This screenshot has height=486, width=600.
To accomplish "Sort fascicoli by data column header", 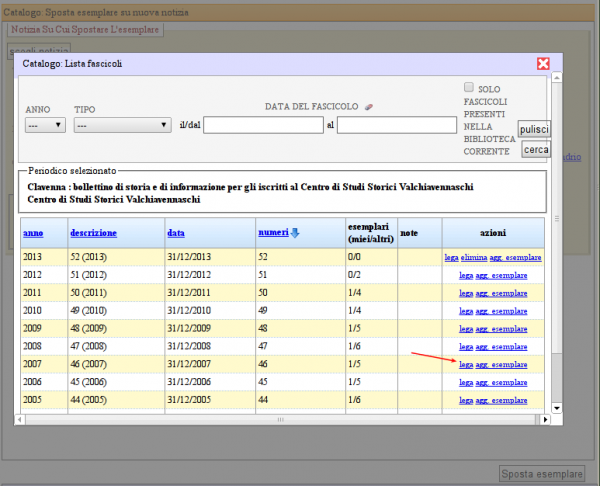I will pos(175,233).
